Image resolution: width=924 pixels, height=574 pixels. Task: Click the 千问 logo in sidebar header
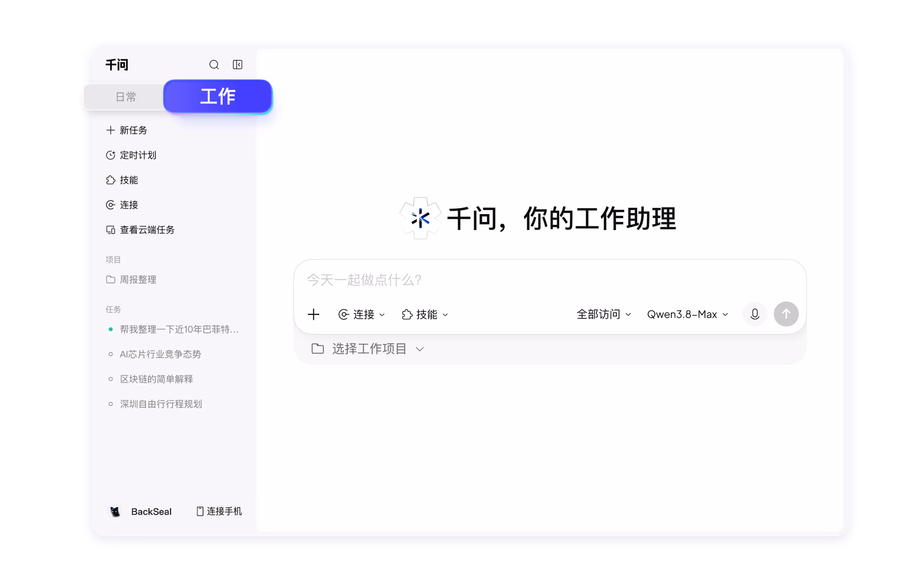117,65
